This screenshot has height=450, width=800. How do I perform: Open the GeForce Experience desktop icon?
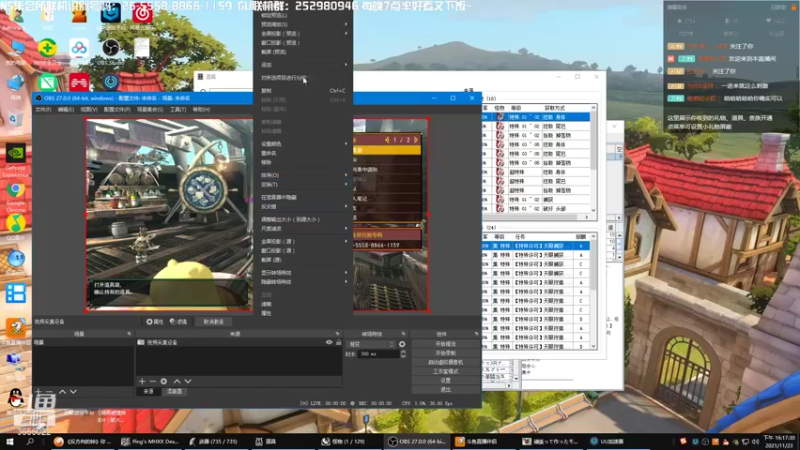click(16, 153)
